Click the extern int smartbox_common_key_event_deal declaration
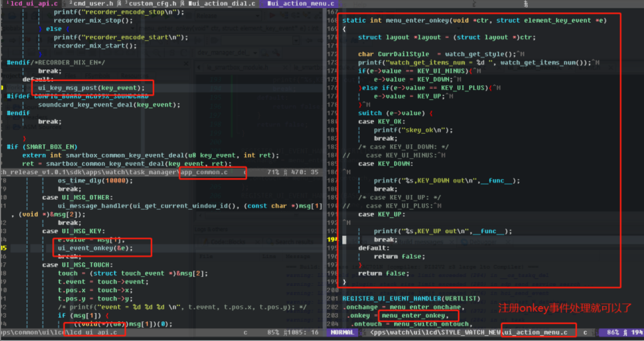The image size is (644, 341). pos(151,155)
